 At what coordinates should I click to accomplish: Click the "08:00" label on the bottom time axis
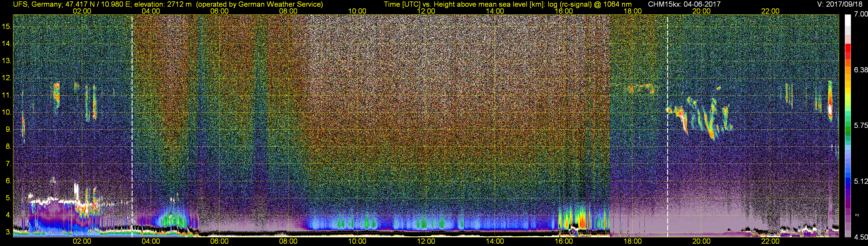tap(288, 241)
